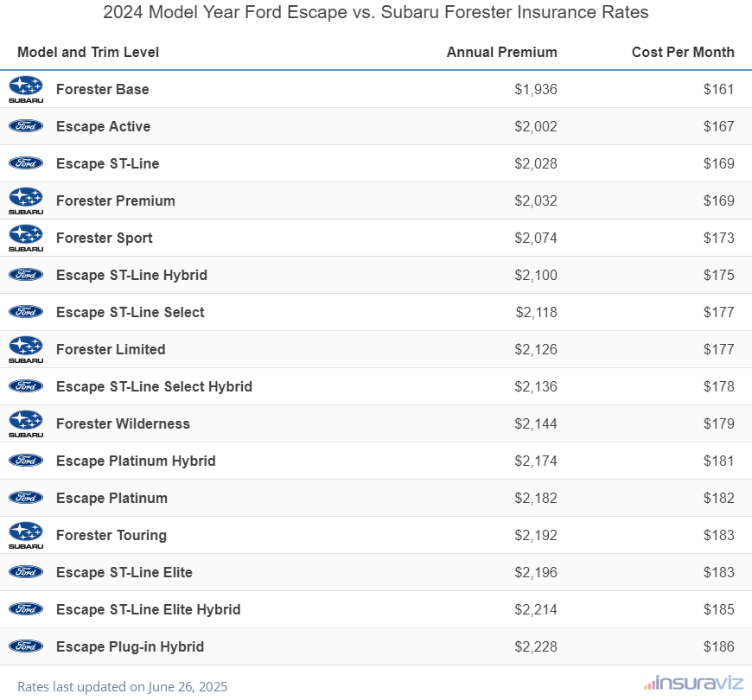Click the $2,174 annual premium value
Image resolution: width=752 pixels, height=700 pixels.
point(536,461)
